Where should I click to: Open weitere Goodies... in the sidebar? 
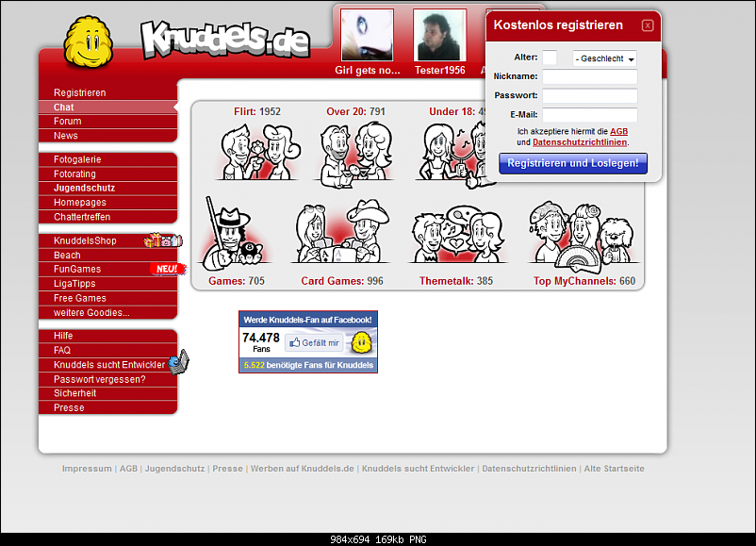[108, 312]
